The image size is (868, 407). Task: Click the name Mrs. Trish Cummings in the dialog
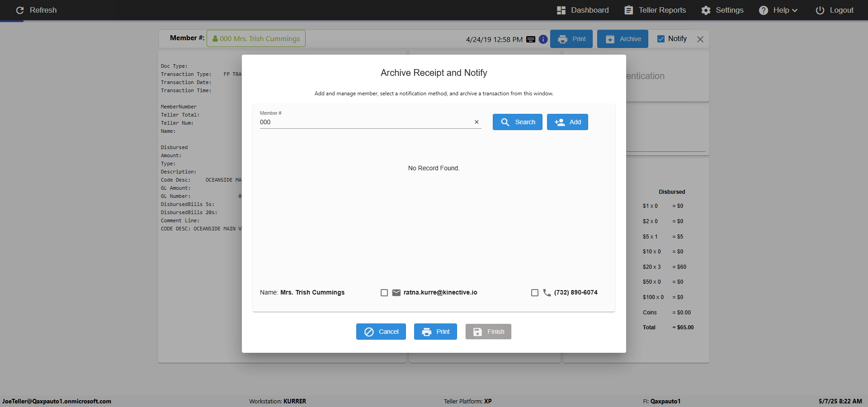[x=312, y=292]
